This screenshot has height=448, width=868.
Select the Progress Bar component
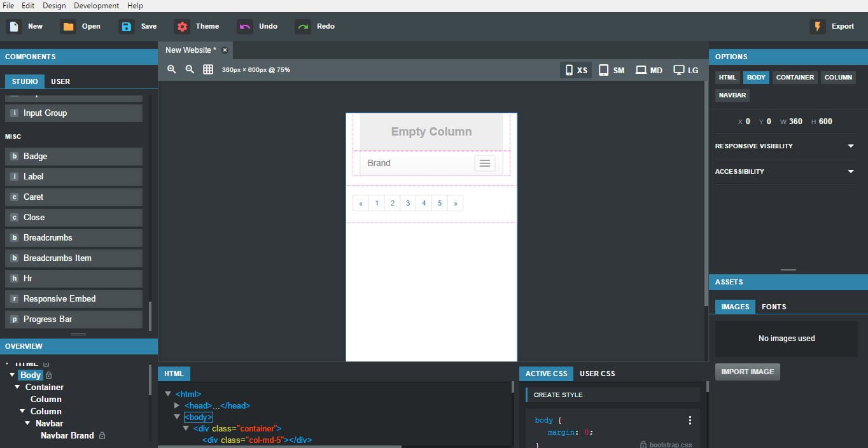[x=74, y=319]
